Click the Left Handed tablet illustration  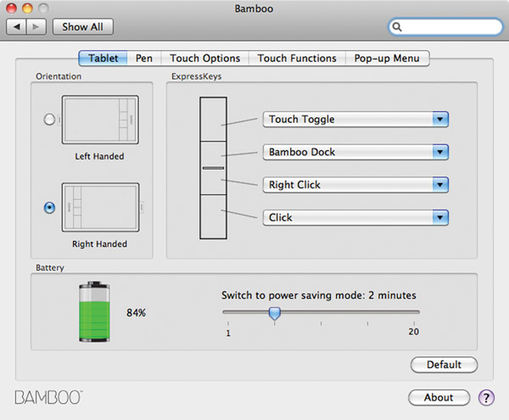pos(100,120)
